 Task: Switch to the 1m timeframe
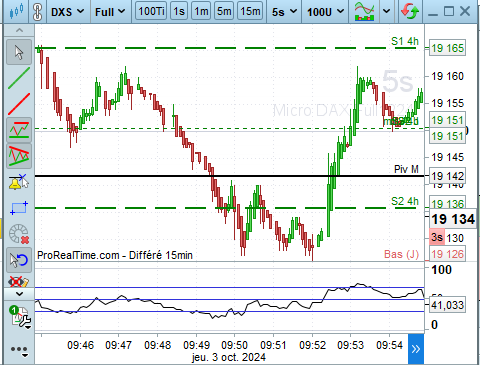coord(201,11)
